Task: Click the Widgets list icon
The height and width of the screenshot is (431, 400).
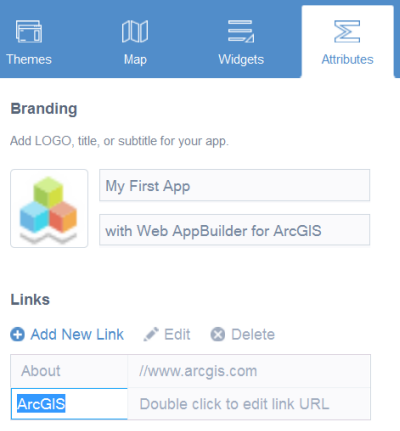Action: pos(241,31)
